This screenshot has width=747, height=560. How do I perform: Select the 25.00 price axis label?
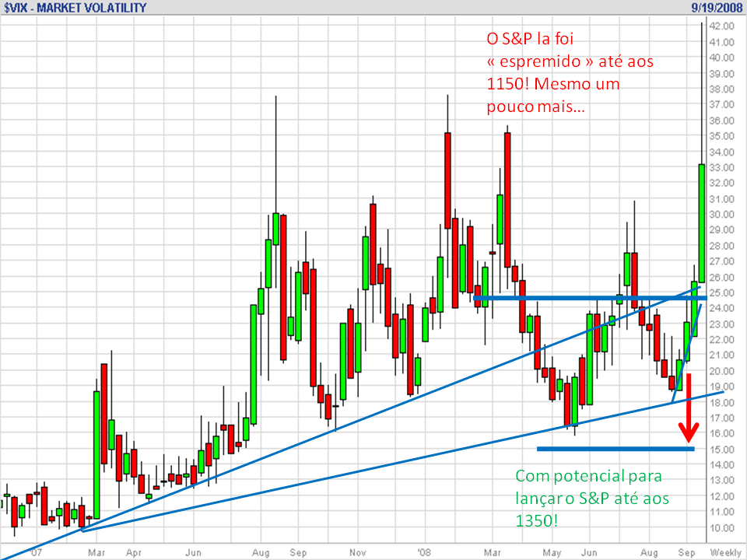[722, 293]
